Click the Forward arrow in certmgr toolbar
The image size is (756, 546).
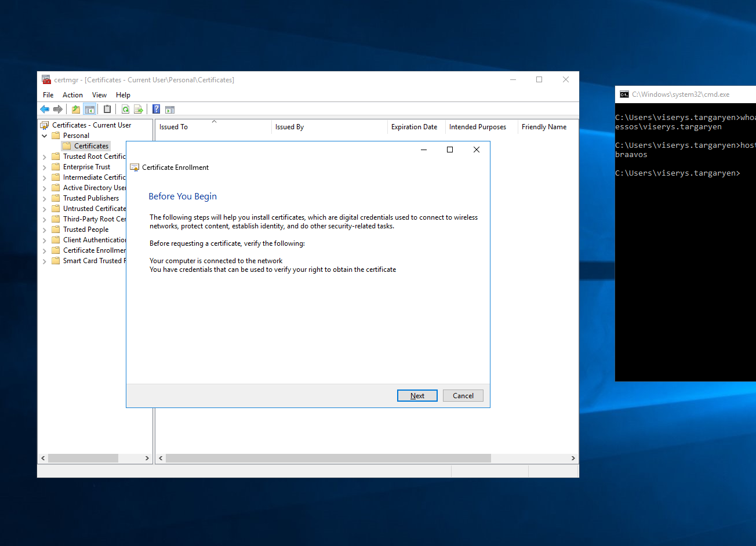coord(58,109)
